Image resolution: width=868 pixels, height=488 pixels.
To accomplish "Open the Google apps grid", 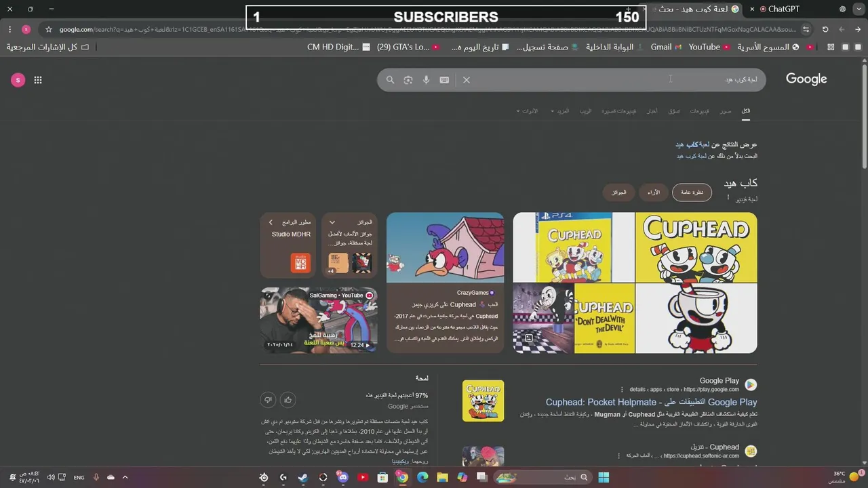I will click(x=38, y=80).
